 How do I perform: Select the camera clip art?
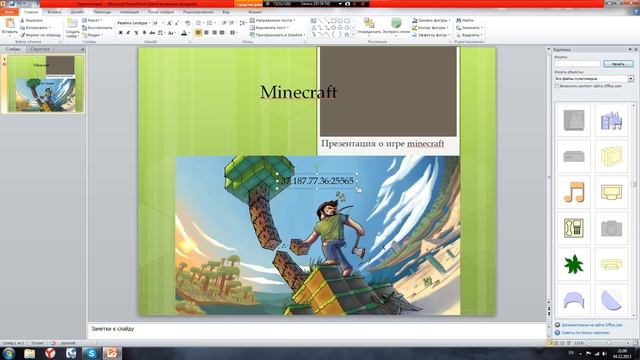click(x=611, y=229)
